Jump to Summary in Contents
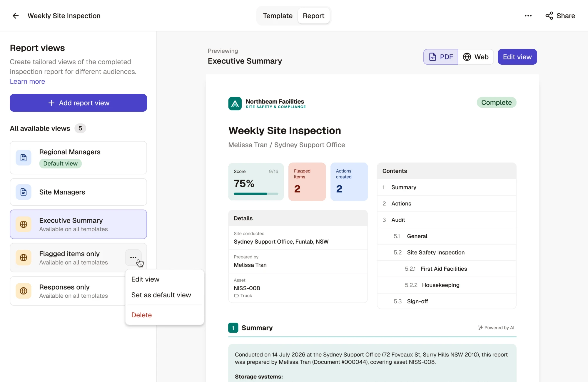The width and height of the screenshot is (588, 382). [447, 187]
